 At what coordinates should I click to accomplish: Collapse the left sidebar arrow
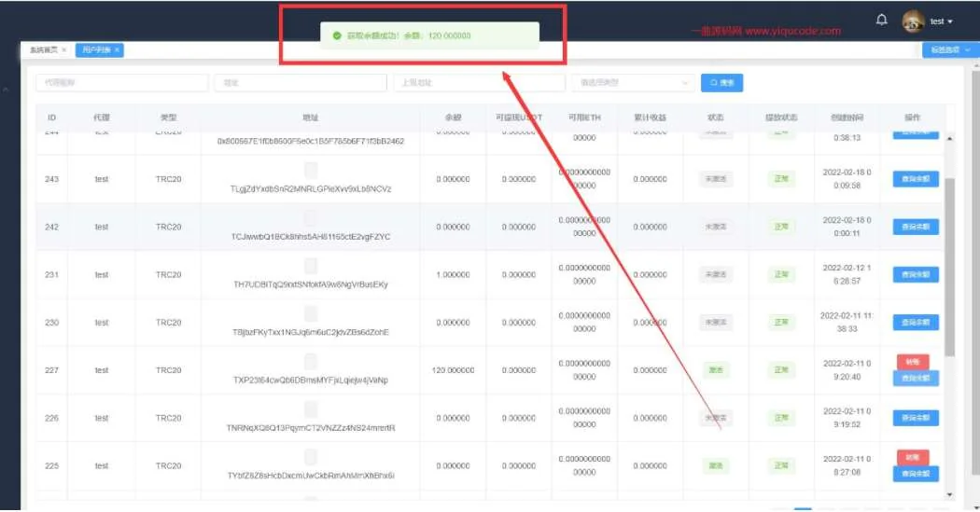tap(6, 90)
